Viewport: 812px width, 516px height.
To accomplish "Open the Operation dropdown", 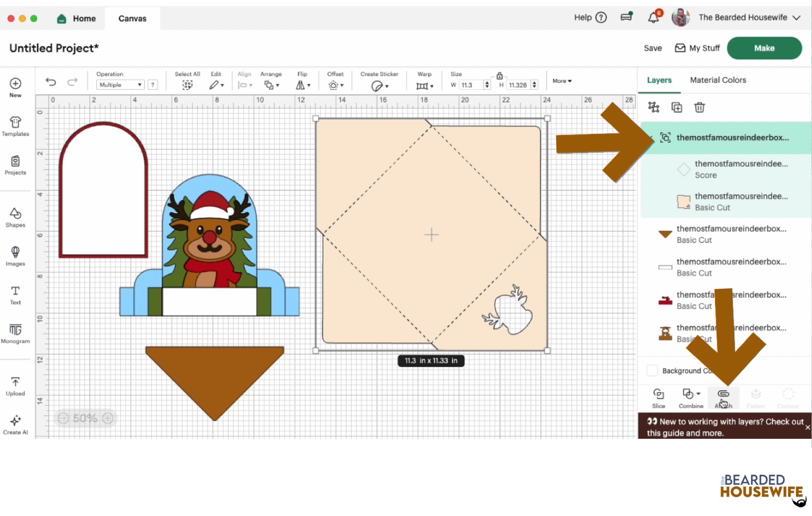I will click(x=120, y=85).
